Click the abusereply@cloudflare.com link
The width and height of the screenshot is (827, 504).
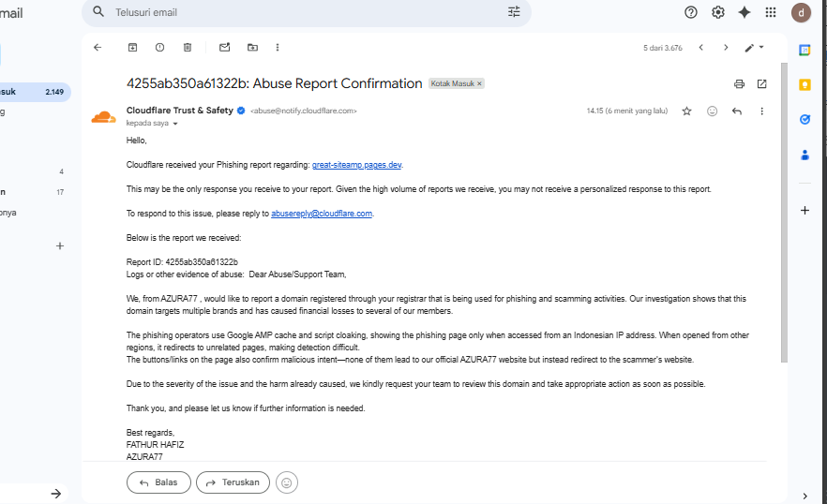pyautogui.click(x=322, y=214)
